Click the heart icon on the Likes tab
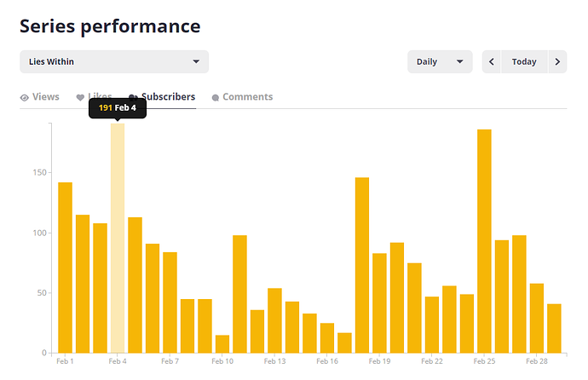The height and width of the screenshot is (380, 588). [x=80, y=98]
